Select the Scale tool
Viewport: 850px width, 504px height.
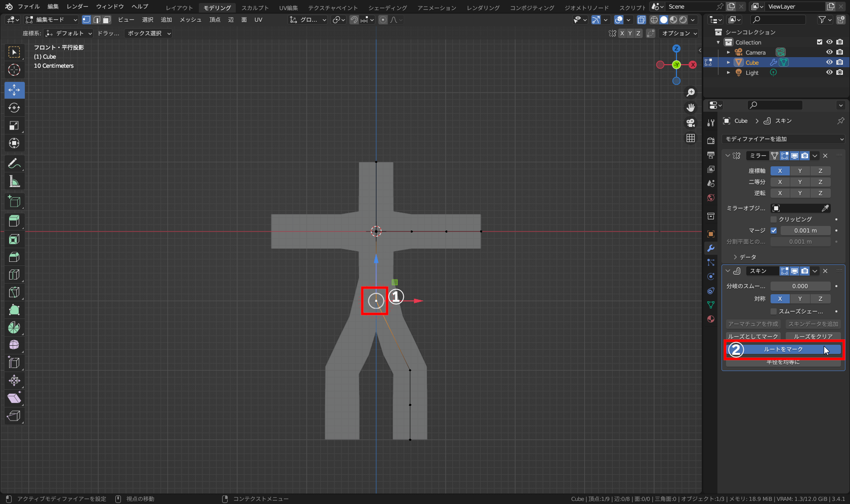[14, 125]
